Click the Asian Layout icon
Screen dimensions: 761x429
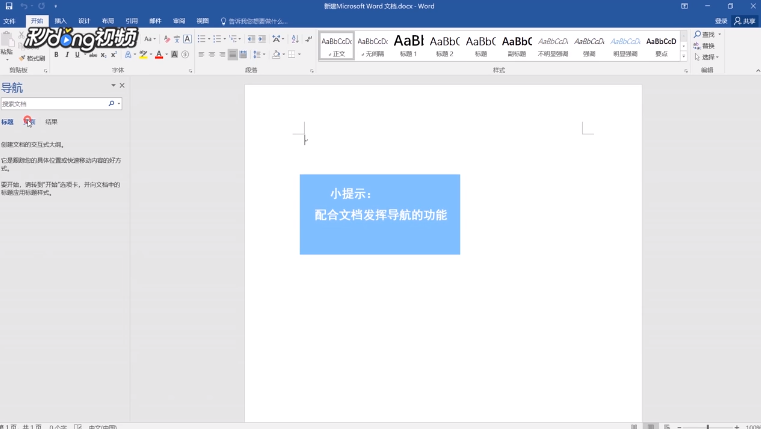point(277,39)
